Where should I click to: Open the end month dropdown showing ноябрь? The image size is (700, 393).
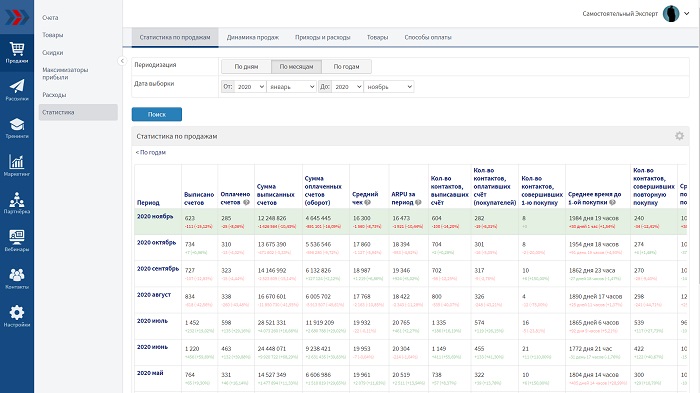click(389, 87)
